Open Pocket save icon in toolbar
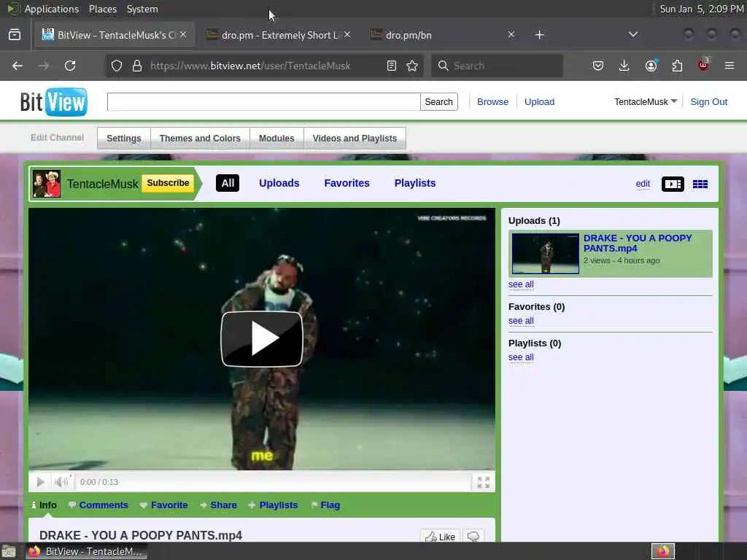Viewport: 747px width, 560px height. (x=598, y=66)
